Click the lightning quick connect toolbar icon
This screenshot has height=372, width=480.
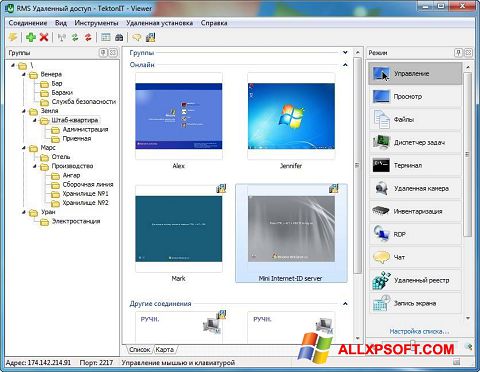(13, 37)
